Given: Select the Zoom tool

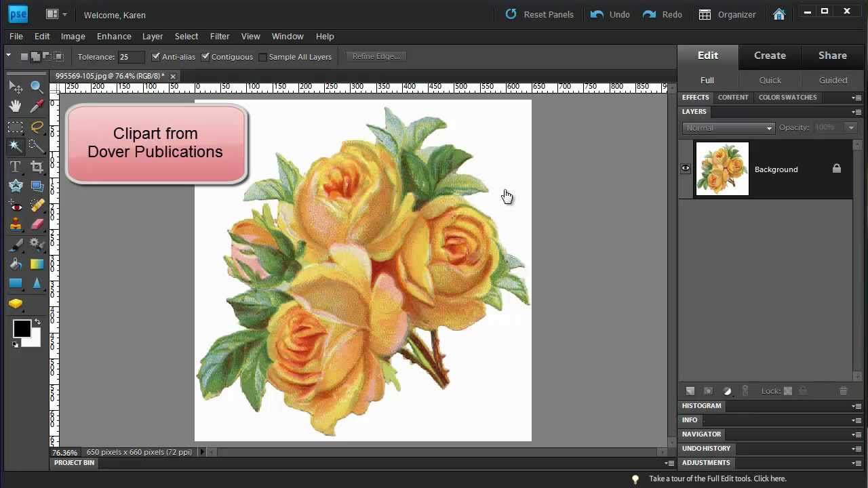Looking at the screenshot, I should click(37, 87).
